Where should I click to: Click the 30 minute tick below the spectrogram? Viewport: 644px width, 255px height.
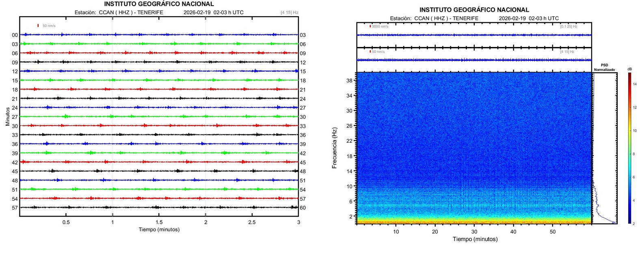474,231
